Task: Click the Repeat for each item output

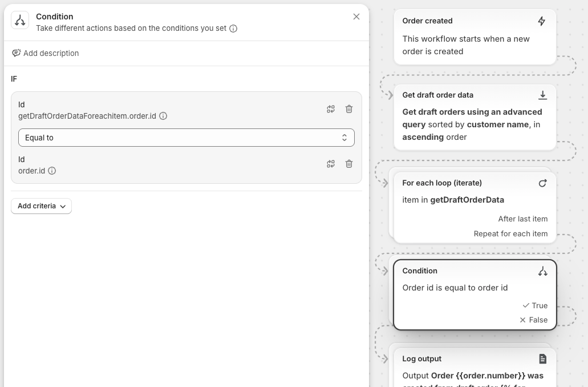Action: 510,233
